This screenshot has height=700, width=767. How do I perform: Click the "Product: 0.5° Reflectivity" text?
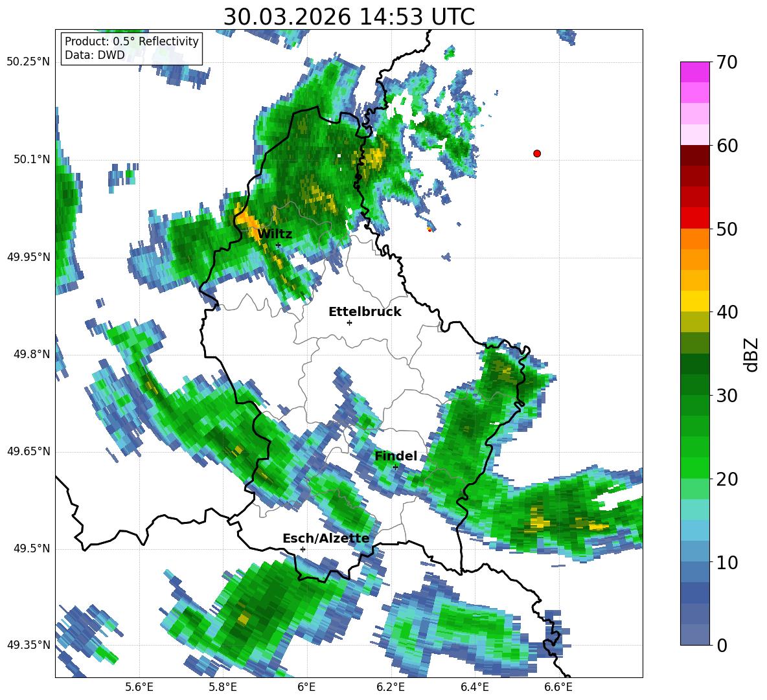(x=132, y=41)
